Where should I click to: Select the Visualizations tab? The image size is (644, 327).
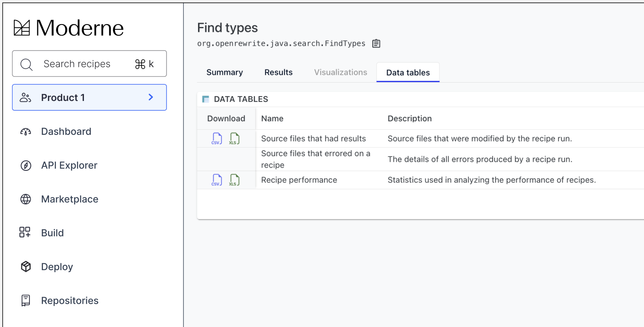[341, 72]
